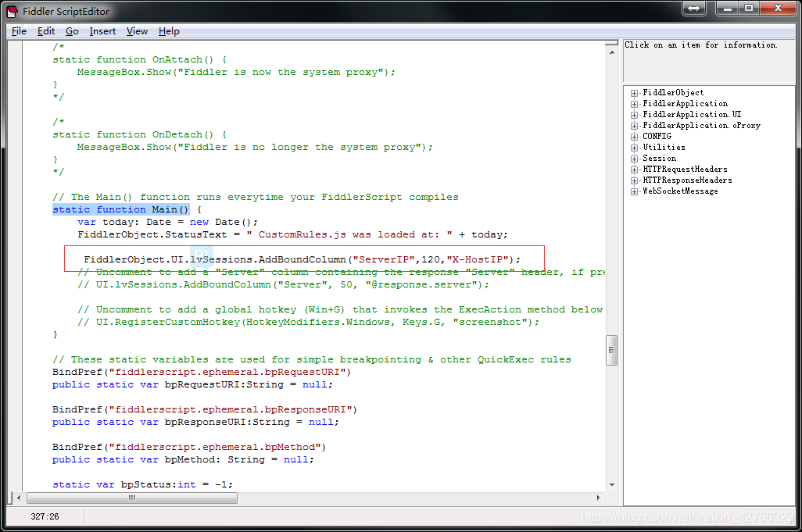The height and width of the screenshot is (532, 802).
Task: Expand the CONFIG tree node
Action: click(x=634, y=137)
